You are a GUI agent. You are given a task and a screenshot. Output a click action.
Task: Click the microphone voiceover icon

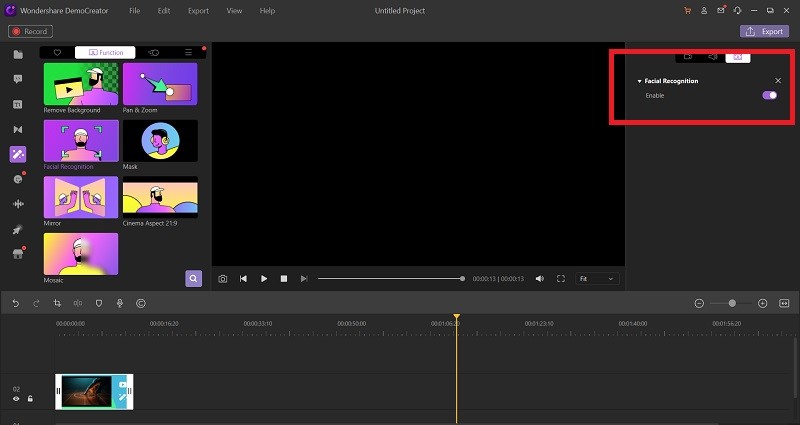point(119,304)
